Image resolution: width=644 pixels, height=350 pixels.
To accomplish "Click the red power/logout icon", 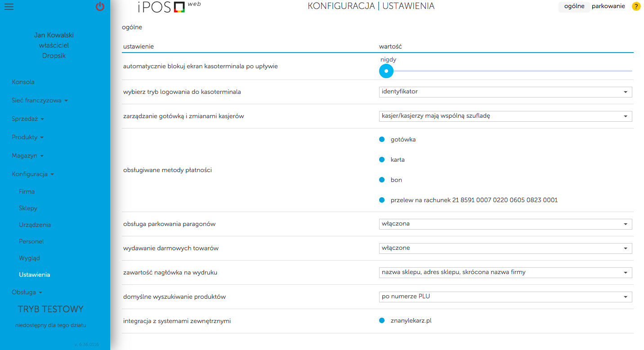I will 100,7.
